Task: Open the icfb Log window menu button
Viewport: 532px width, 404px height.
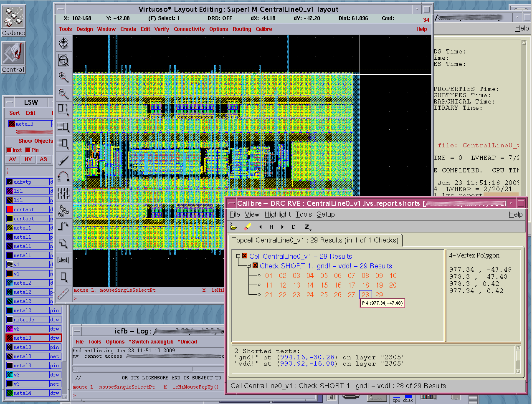Action: (77, 331)
